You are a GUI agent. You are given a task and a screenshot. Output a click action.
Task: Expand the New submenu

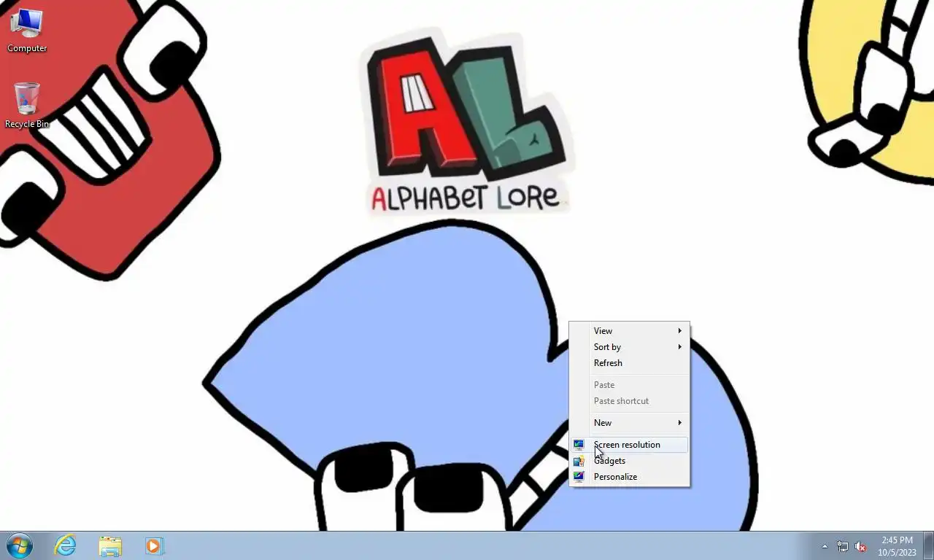(x=629, y=423)
